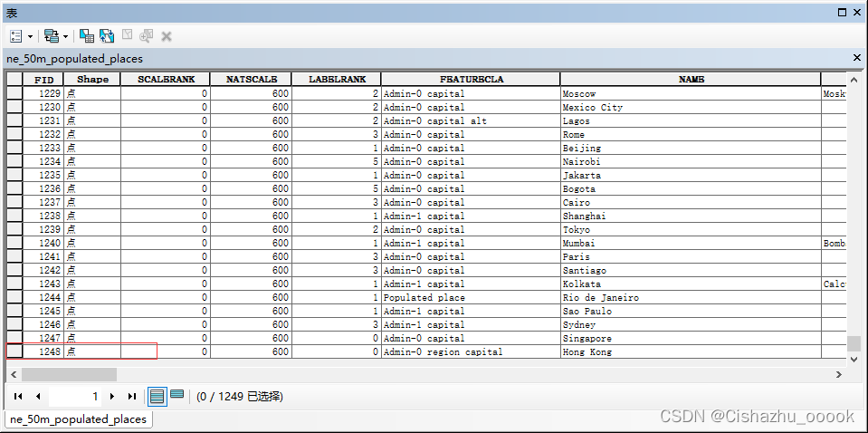Image resolution: width=868 pixels, height=433 pixels.
Task: Click the Lagos name cell
Action: 691,120
